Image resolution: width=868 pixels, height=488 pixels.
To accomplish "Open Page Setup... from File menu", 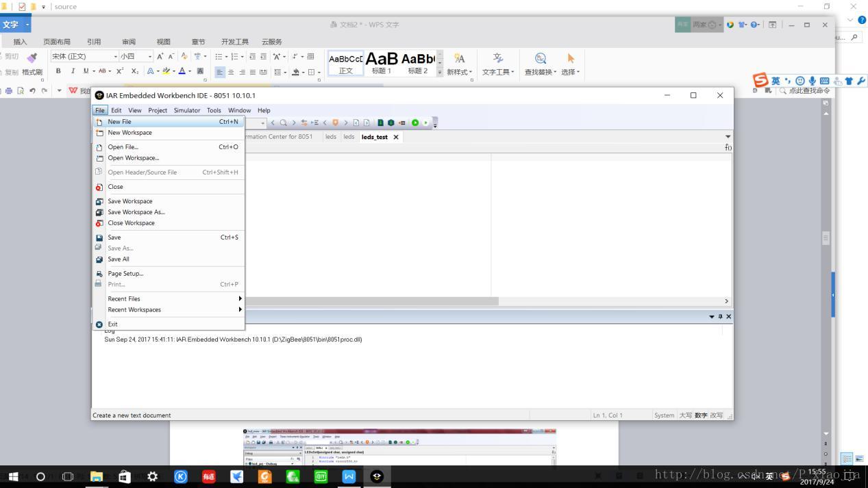I will pos(169,274).
